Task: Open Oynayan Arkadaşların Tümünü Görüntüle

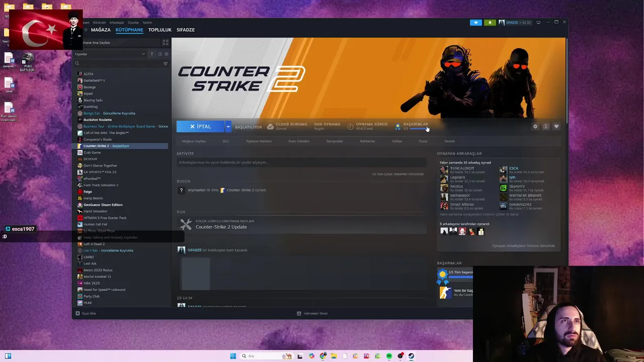Action: tap(523, 246)
